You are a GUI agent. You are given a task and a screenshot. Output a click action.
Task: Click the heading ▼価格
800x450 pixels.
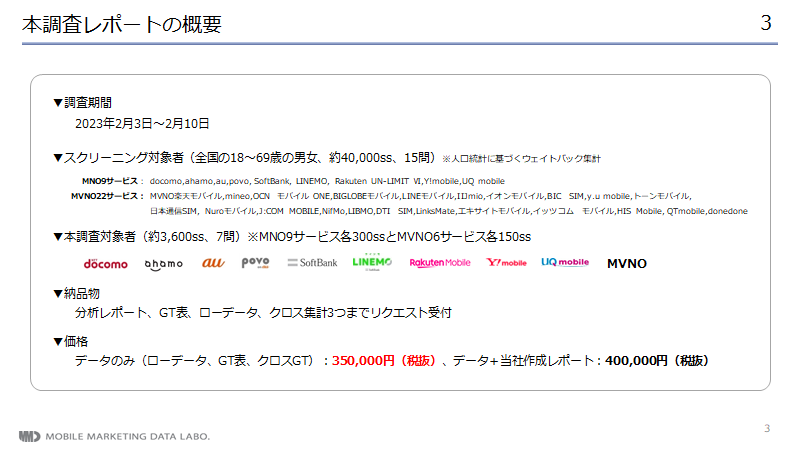pos(70,341)
